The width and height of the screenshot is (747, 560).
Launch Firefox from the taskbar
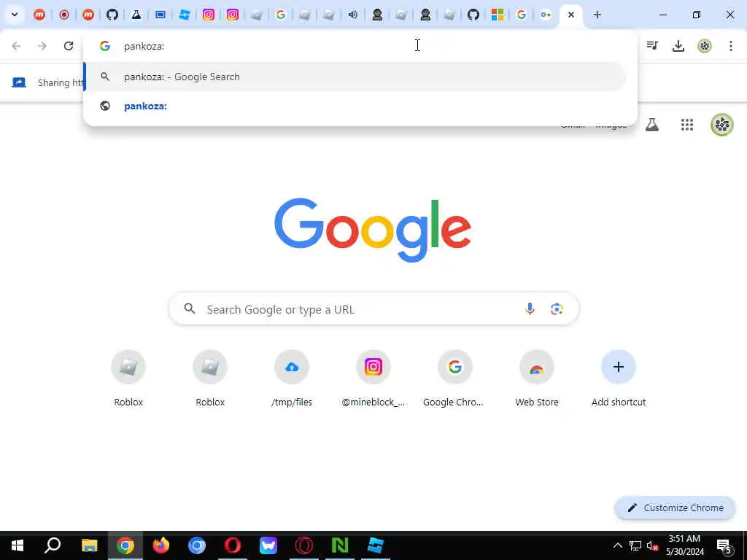pos(161,545)
